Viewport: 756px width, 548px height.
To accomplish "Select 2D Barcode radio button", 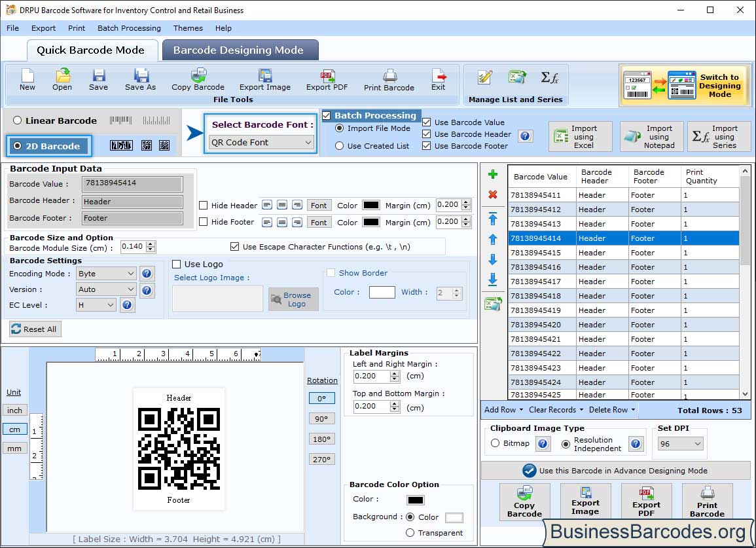I will pyautogui.click(x=18, y=146).
